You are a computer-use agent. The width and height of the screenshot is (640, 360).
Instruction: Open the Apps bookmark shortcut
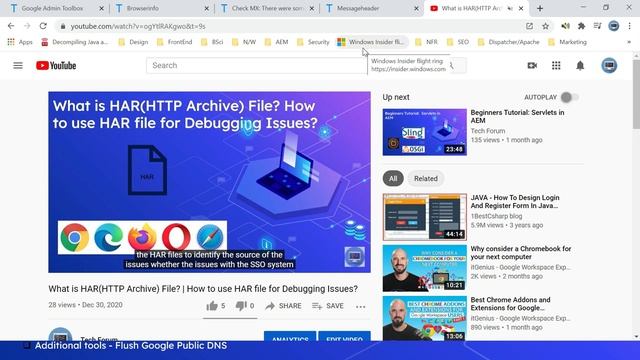(x=20, y=42)
